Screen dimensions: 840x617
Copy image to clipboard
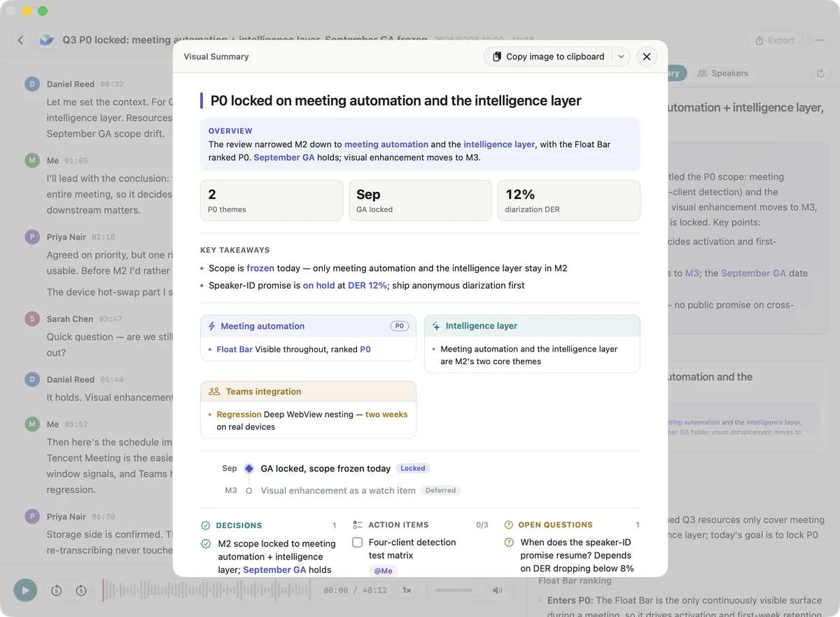pyautogui.click(x=548, y=57)
